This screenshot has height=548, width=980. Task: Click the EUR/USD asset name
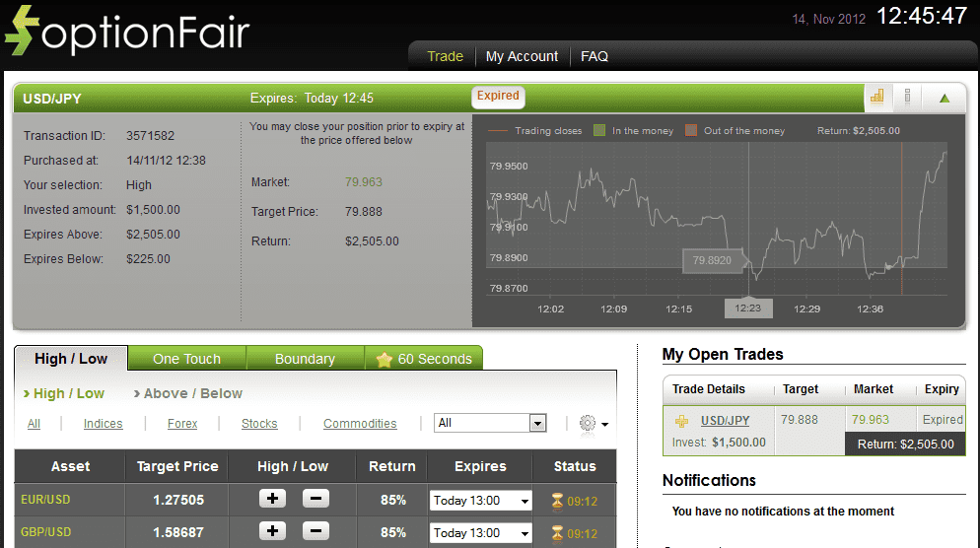pyautogui.click(x=45, y=500)
